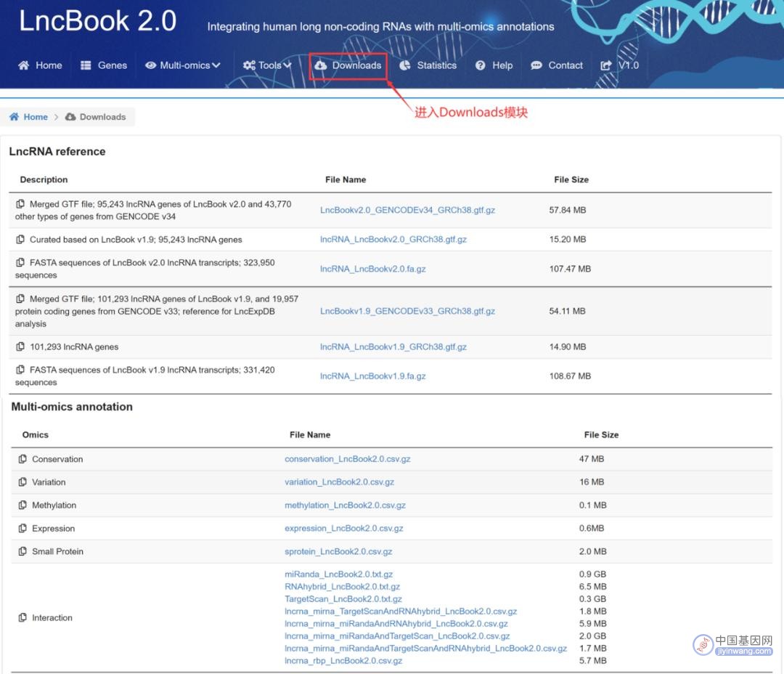Click the 57.84 MB file size cell
This screenshot has width=784, height=674.
568,210
